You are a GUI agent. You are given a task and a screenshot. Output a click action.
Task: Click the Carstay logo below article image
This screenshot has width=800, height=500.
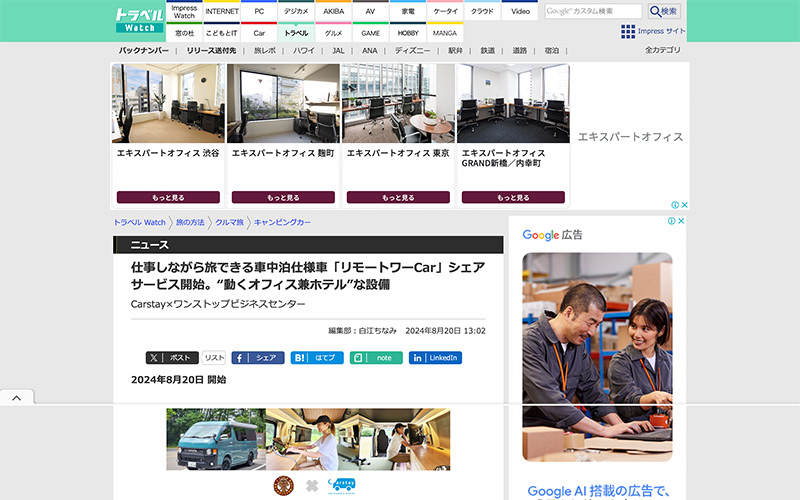click(x=342, y=486)
